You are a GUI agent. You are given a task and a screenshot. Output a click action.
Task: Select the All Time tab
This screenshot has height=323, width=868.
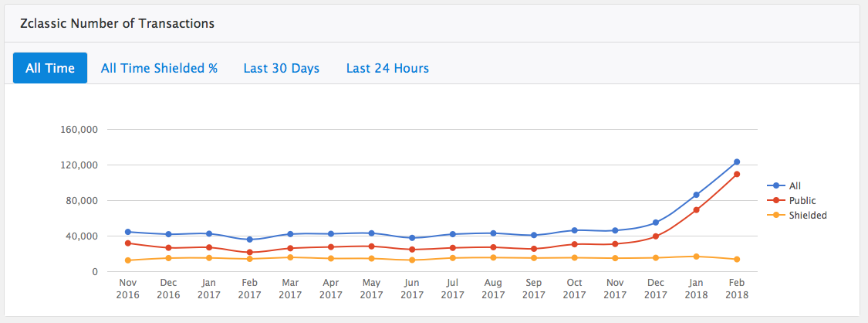(50, 68)
